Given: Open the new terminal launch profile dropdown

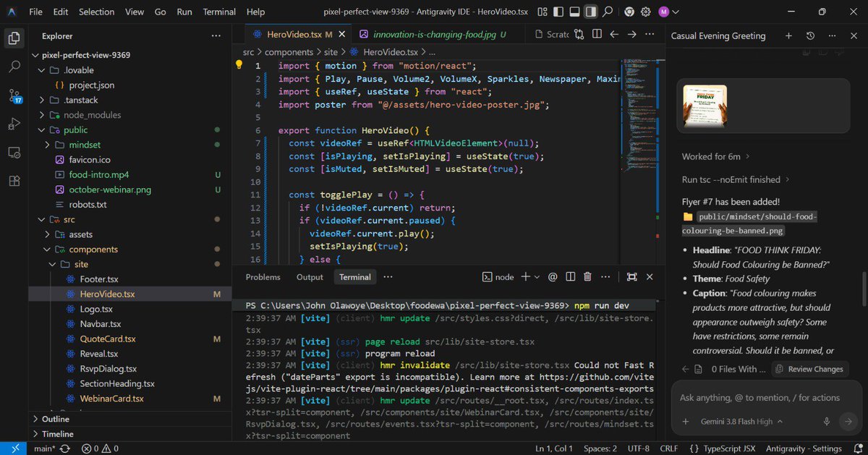Looking at the screenshot, I should point(537,277).
